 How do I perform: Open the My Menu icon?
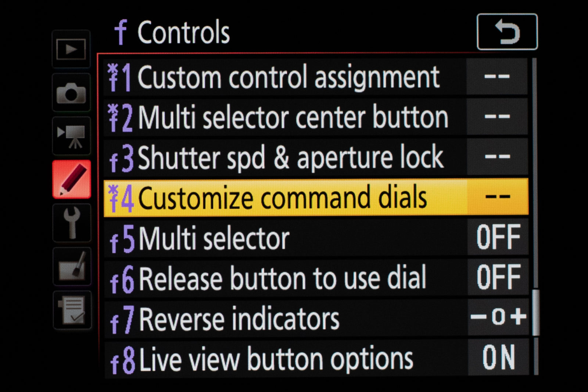pyautogui.click(x=72, y=310)
